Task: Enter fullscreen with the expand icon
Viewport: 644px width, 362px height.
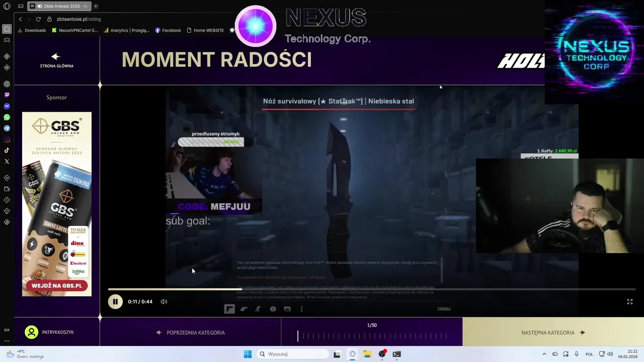Action: pyautogui.click(x=630, y=302)
